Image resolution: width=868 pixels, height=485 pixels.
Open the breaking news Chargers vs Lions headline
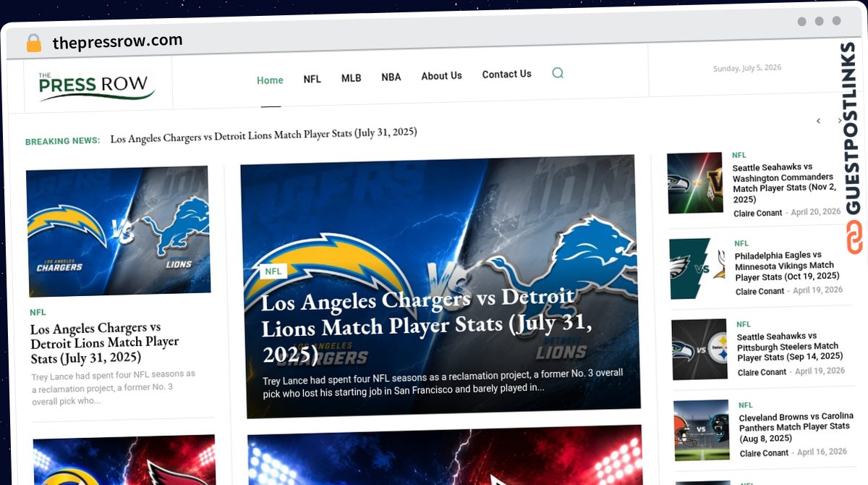263,135
